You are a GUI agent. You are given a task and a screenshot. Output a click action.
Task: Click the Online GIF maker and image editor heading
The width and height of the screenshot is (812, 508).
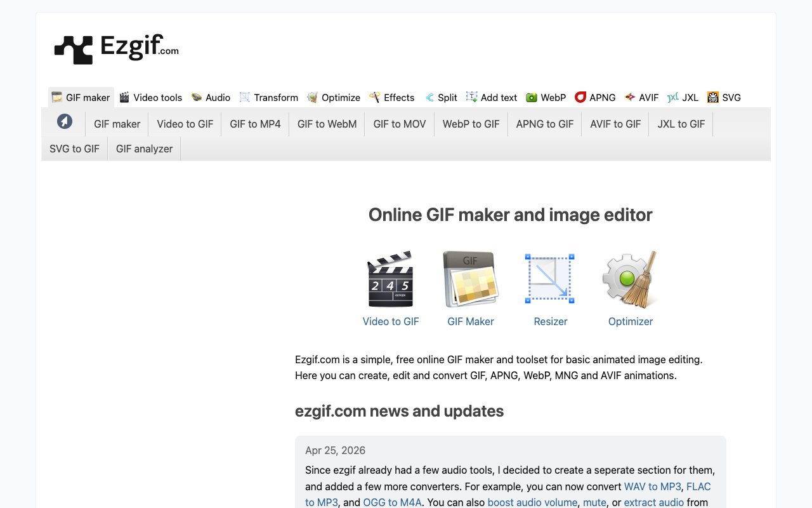(511, 215)
